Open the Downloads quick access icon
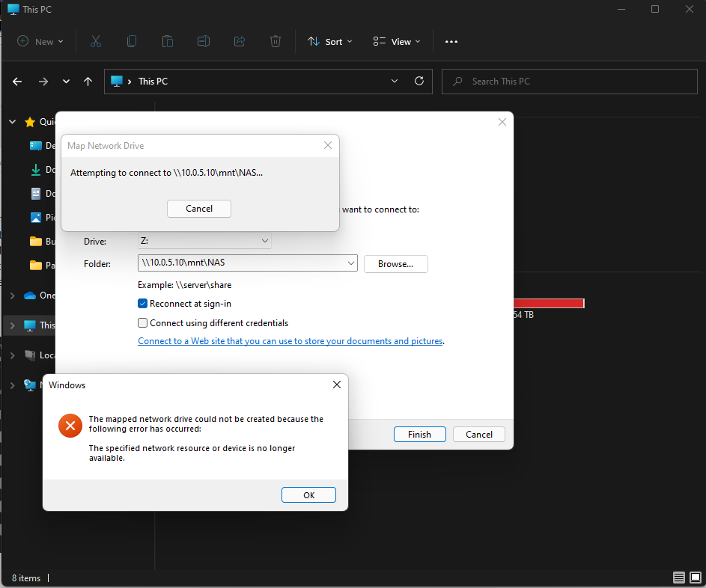Image resolution: width=706 pixels, height=588 pixels. pyautogui.click(x=36, y=170)
